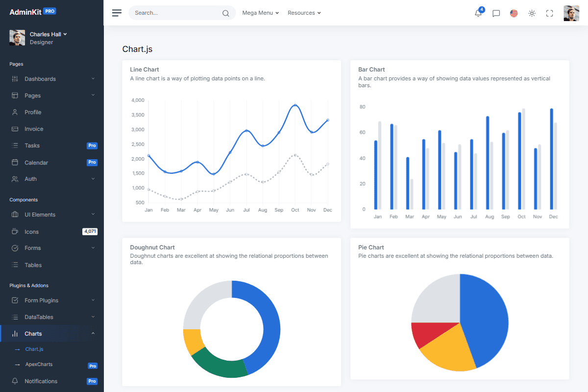The image size is (588, 392).
Task: Toggle the sidebar with the hamburger icon
Action: click(117, 13)
